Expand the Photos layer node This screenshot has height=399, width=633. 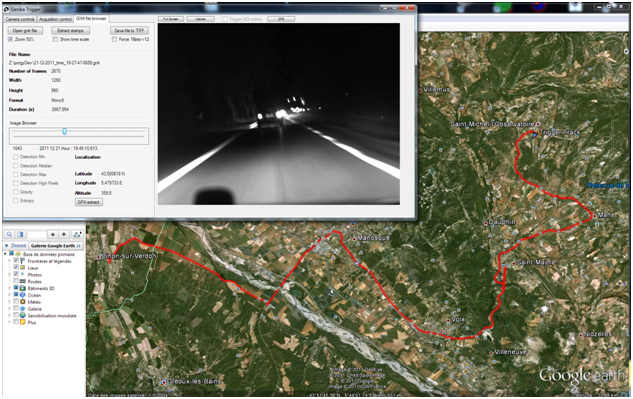pyautogui.click(x=10, y=275)
